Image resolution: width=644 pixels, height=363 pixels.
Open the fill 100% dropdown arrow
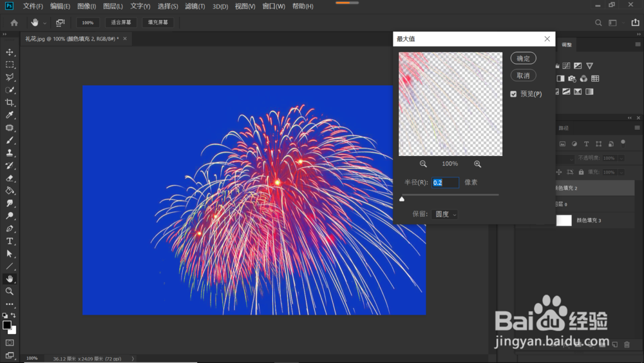click(x=621, y=172)
